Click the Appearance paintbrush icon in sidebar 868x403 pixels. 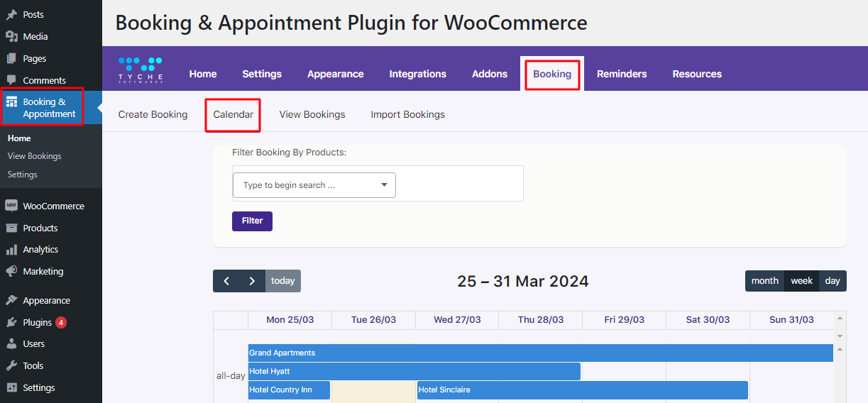pos(11,300)
